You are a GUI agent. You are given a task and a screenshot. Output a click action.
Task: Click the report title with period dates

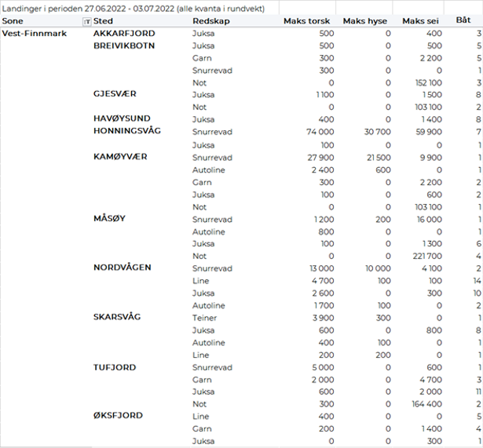[134, 8]
